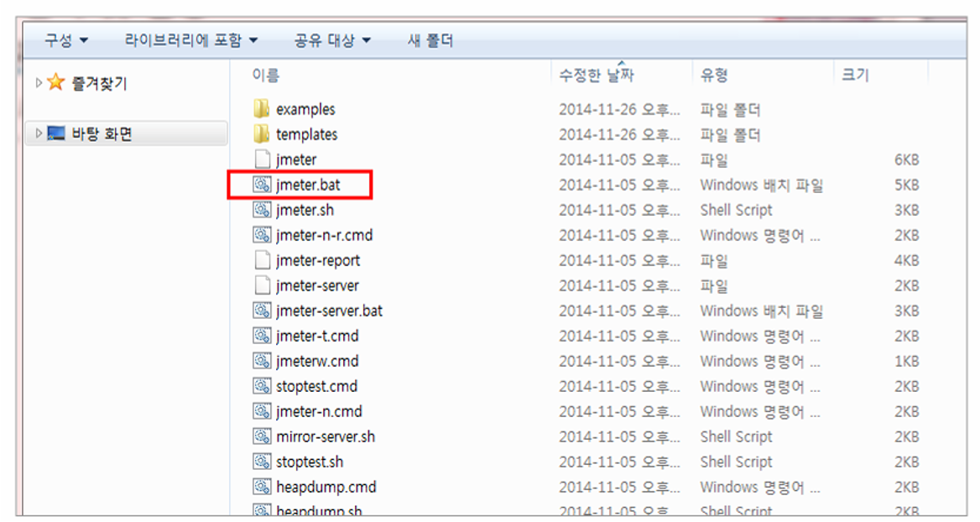Click the file name jmeter-report
The image size is (980, 522).
[318, 260]
